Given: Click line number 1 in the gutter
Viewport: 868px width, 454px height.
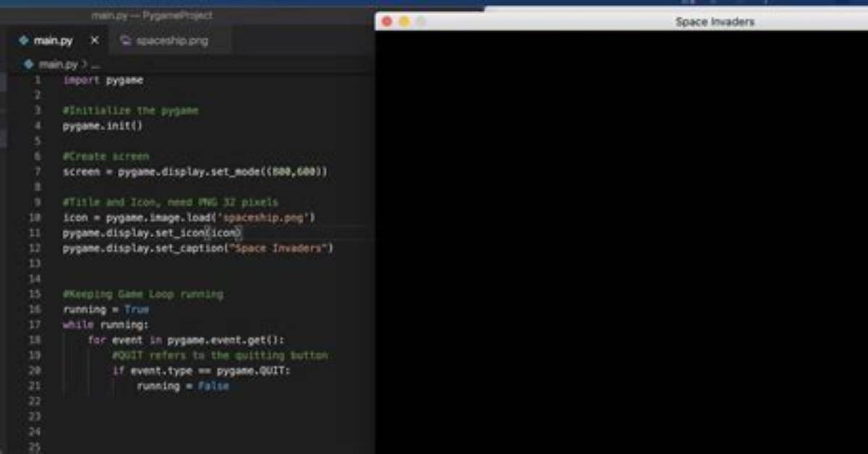Looking at the screenshot, I should (38, 80).
